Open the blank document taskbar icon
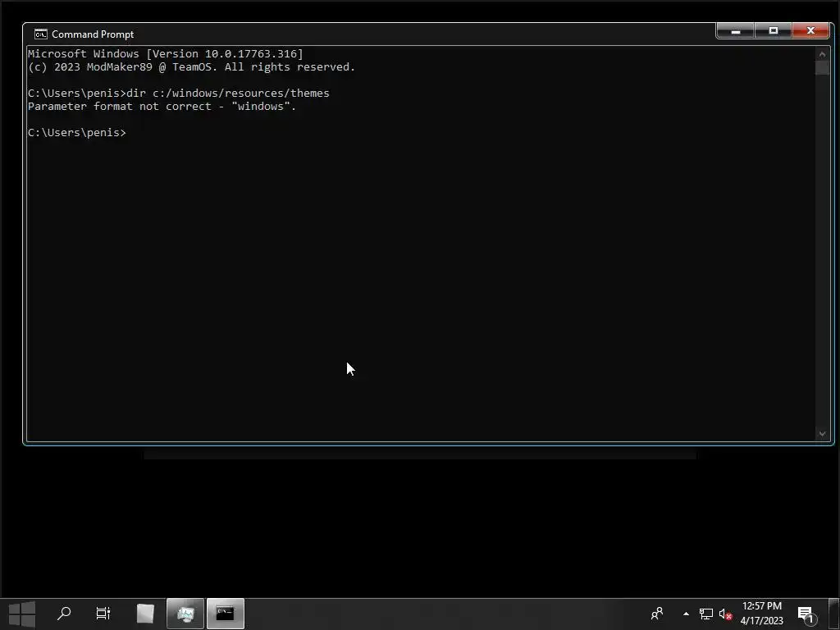The image size is (840, 630). [x=145, y=614]
